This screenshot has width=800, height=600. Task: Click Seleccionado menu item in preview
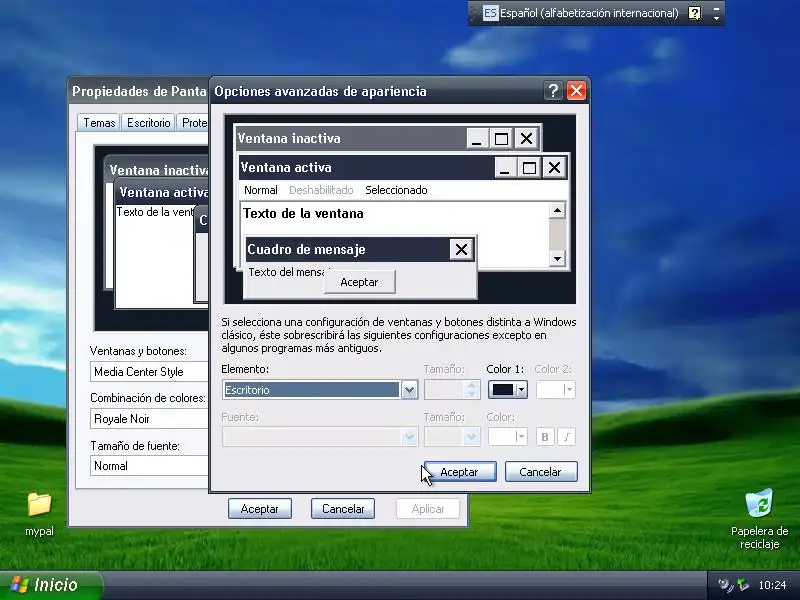(396, 190)
